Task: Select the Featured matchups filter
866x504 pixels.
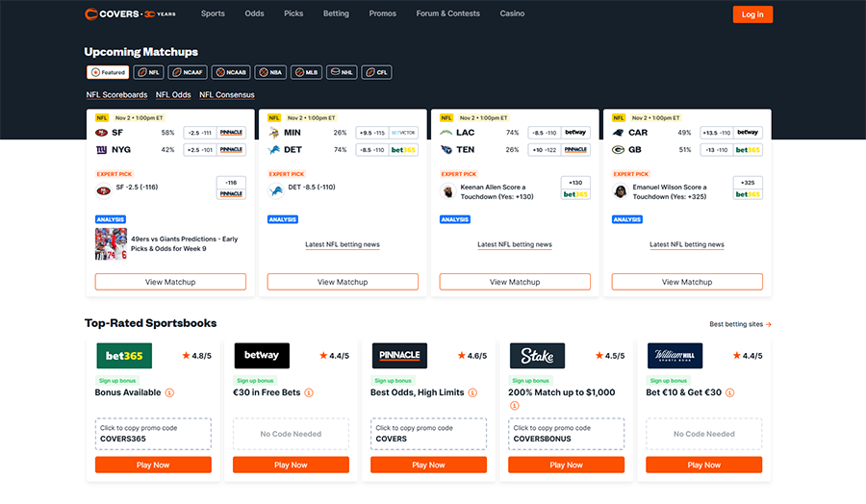Action: (x=108, y=72)
